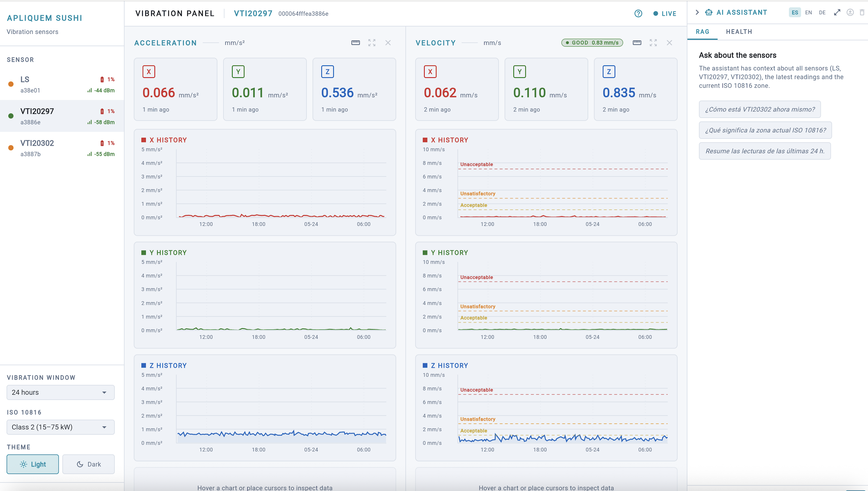This screenshot has height=491, width=868.
Task: Expand the AI Assistant panel
Action: coord(837,12)
